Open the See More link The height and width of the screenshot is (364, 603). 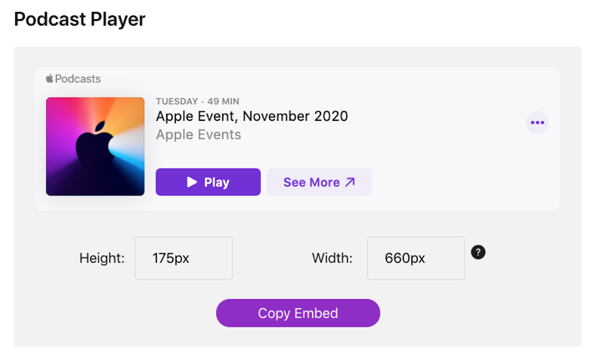[x=318, y=182]
